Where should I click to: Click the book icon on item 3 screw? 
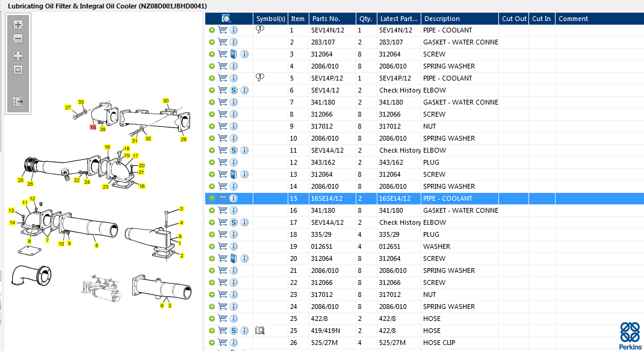(234, 53)
